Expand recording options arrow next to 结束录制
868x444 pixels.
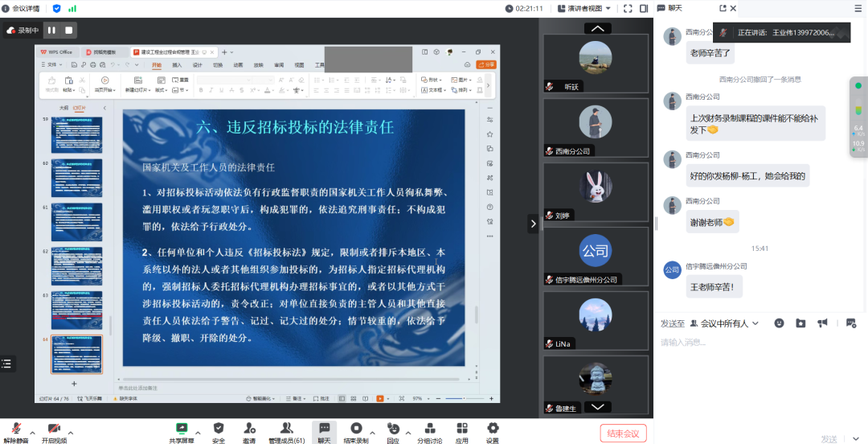pyautogui.click(x=373, y=433)
